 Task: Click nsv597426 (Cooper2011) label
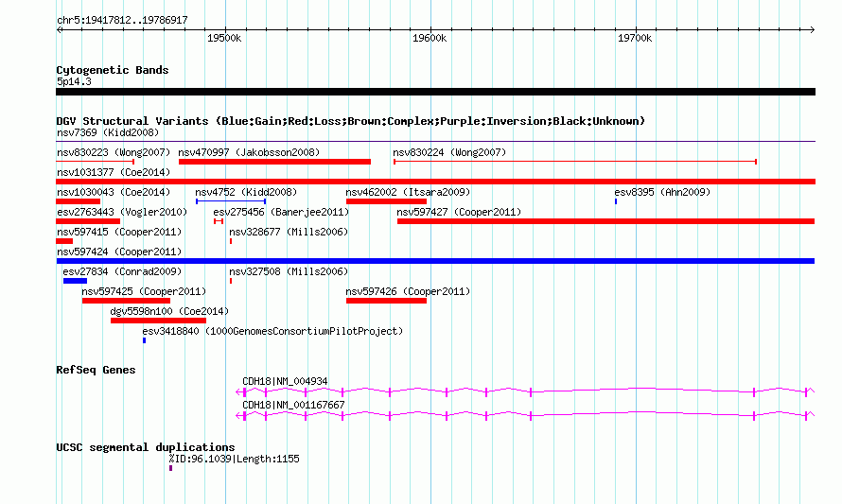click(x=408, y=291)
